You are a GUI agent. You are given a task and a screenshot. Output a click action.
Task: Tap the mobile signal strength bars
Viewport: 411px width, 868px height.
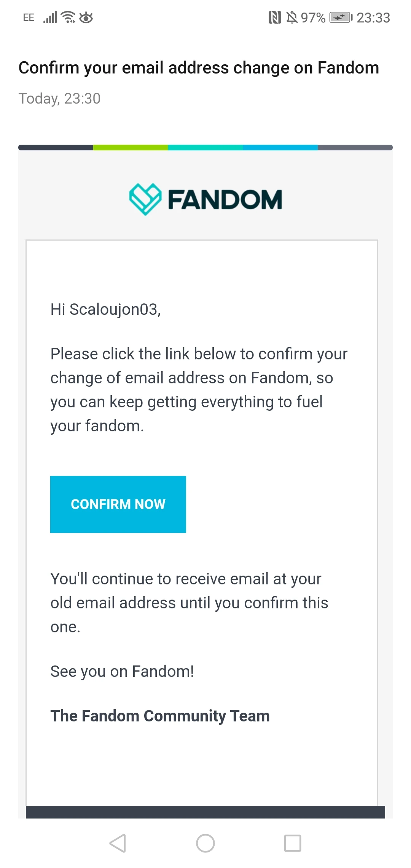[50, 18]
